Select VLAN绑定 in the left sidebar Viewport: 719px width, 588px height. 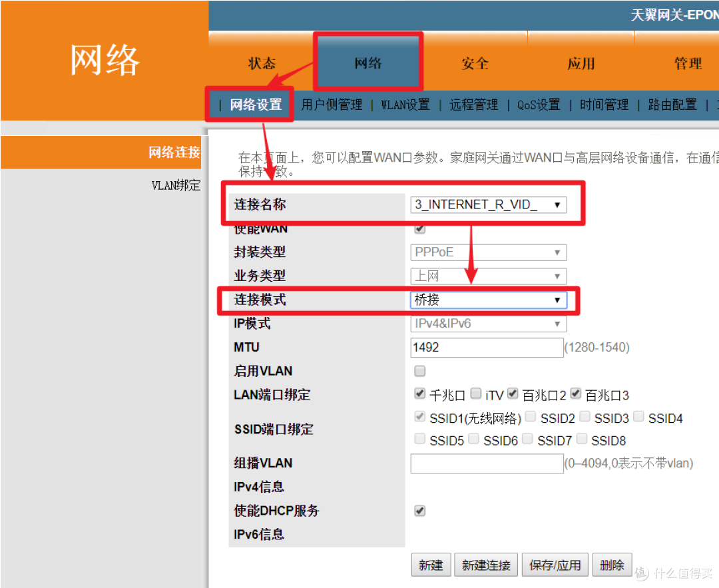pyautogui.click(x=174, y=185)
